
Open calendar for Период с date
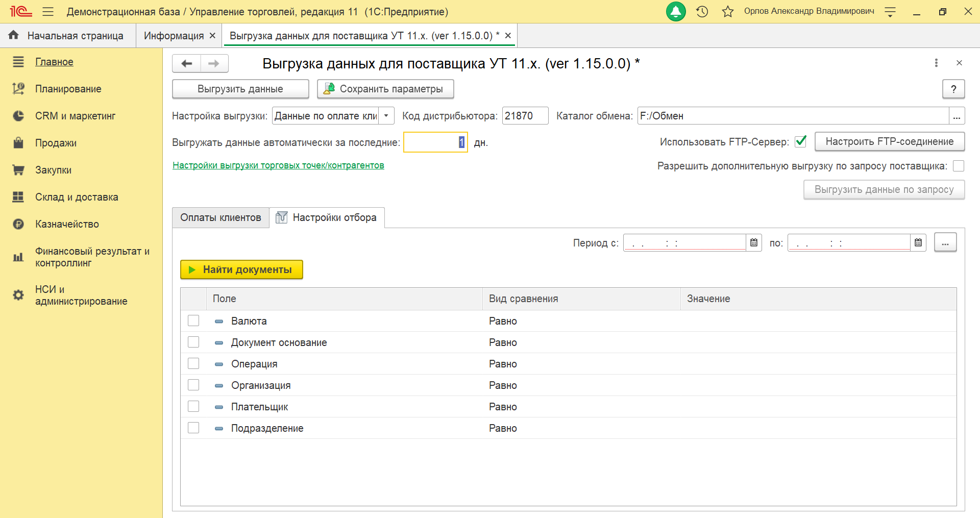click(x=754, y=242)
